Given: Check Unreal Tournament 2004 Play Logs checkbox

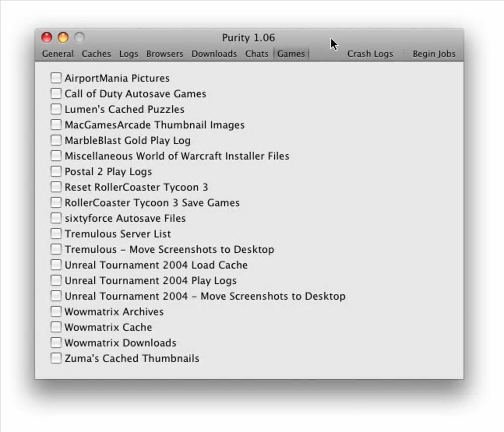Looking at the screenshot, I should point(56,280).
